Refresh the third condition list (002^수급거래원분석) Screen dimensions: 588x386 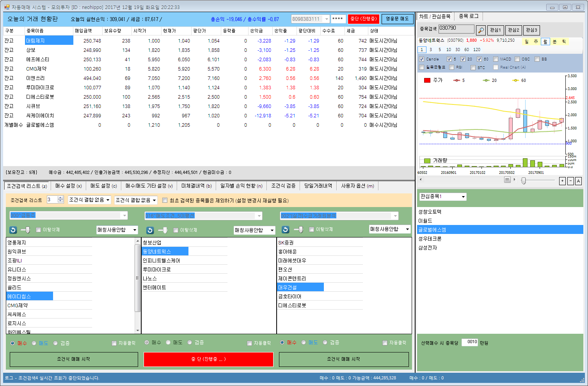tap(286, 230)
